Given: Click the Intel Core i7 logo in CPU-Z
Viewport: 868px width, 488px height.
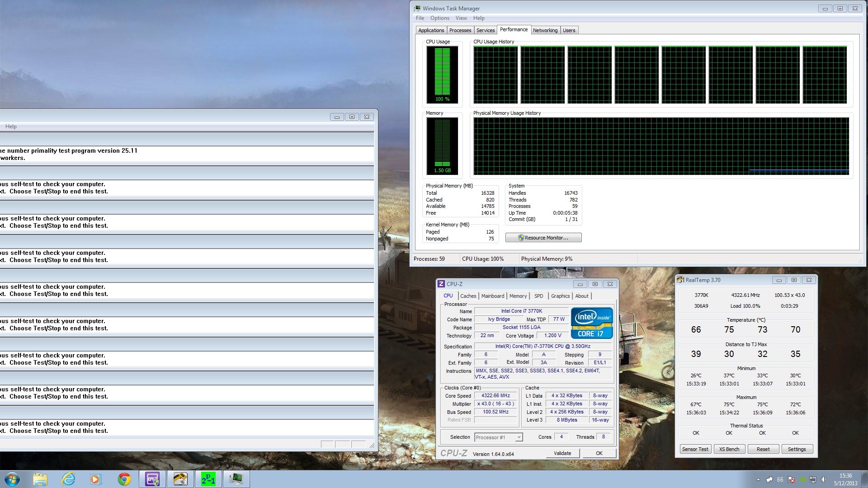Looking at the screenshot, I should tap(592, 323).
